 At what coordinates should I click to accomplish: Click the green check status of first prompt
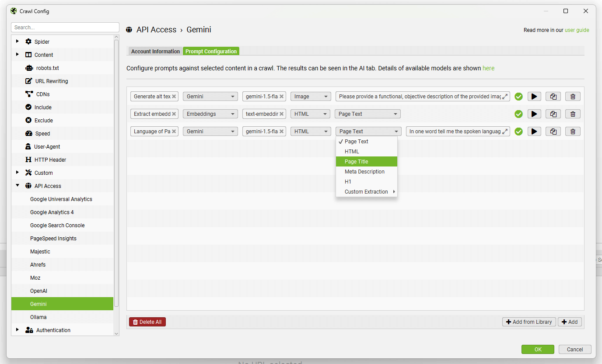click(x=518, y=97)
